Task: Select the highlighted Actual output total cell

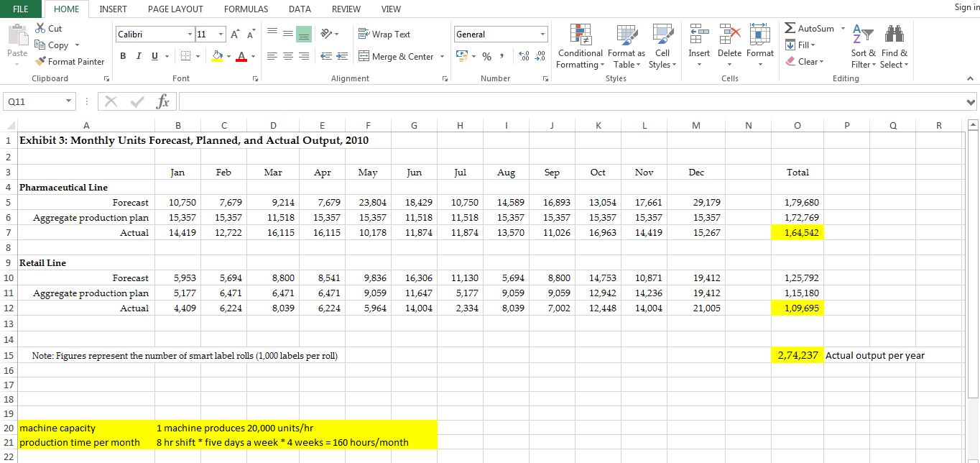Action: [798, 355]
